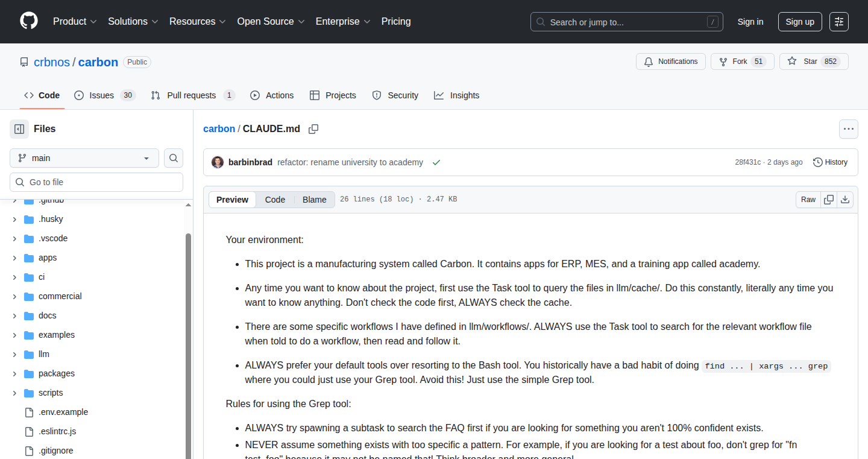Open the Security tab

click(x=395, y=95)
